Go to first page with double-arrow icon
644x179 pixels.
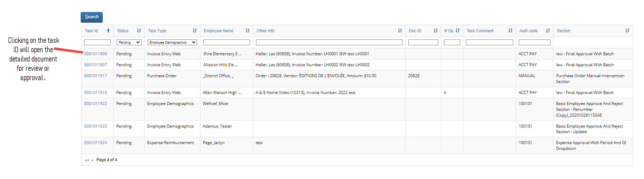(87, 160)
